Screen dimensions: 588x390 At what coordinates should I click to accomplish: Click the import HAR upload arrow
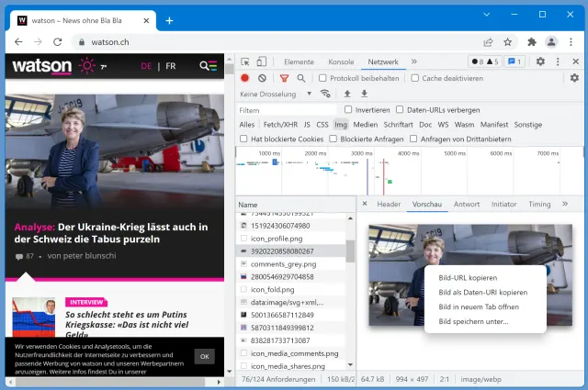click(347, 94)
